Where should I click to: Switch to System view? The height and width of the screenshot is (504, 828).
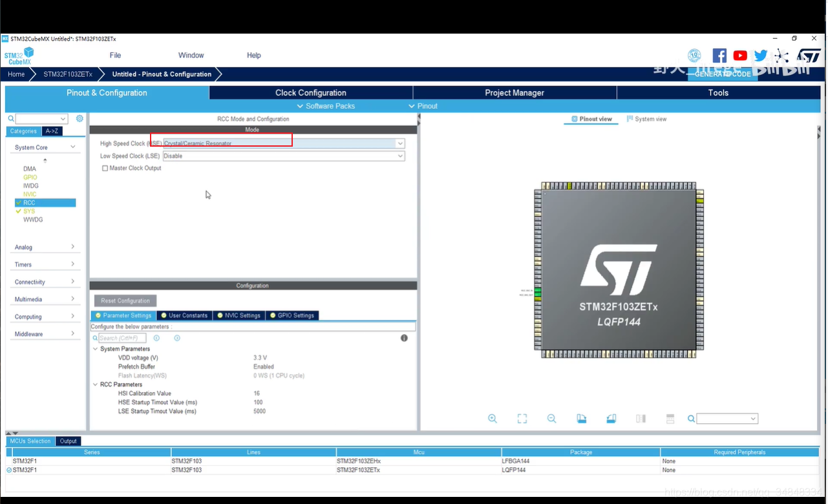[x=646, y=120]
